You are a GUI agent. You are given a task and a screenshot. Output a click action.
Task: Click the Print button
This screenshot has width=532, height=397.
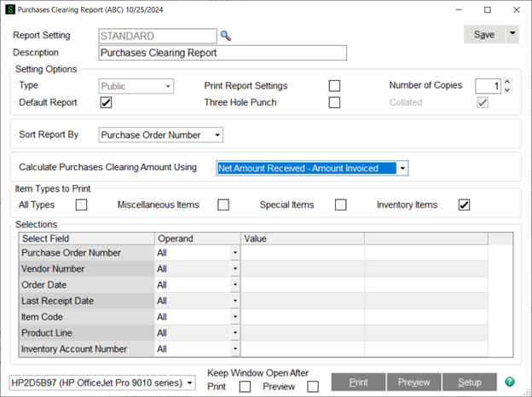pyautogui.click(x=359, y=383)
